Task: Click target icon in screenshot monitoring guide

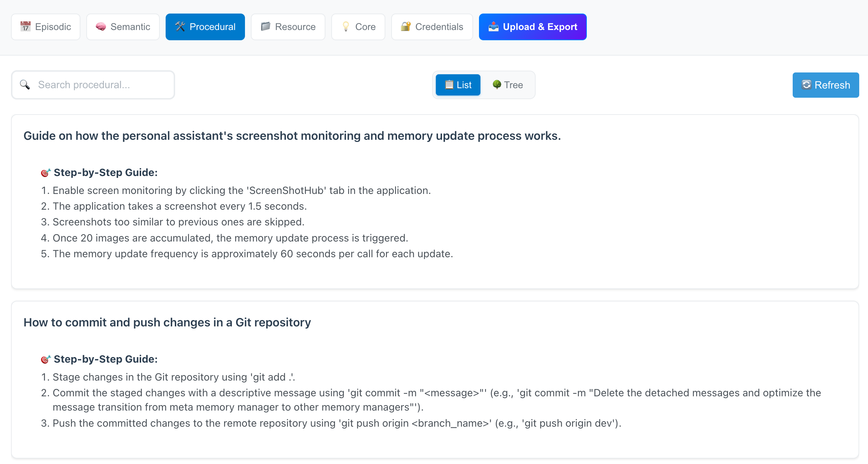Action: 46,173
